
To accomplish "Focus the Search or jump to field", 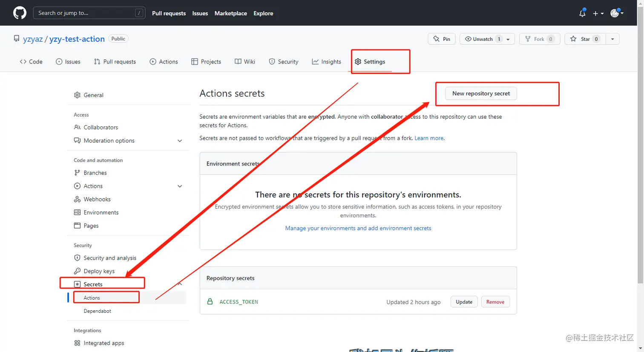I will click(x=89, y=13).
